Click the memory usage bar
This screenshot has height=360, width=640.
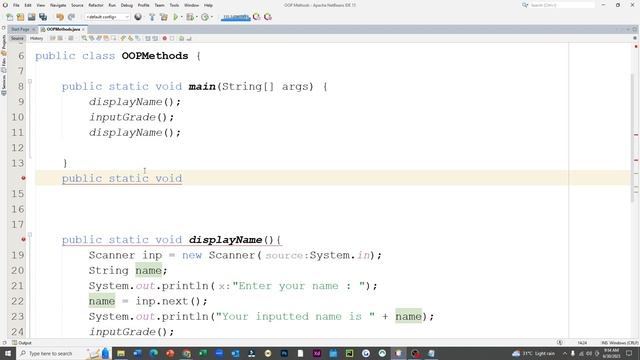point(236,17)
